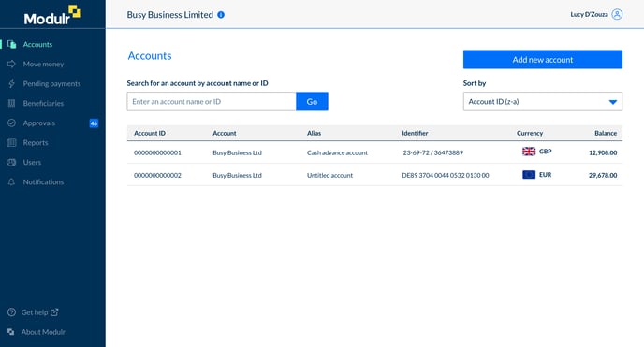Click the EU flag in EUR row

(529, 175)
